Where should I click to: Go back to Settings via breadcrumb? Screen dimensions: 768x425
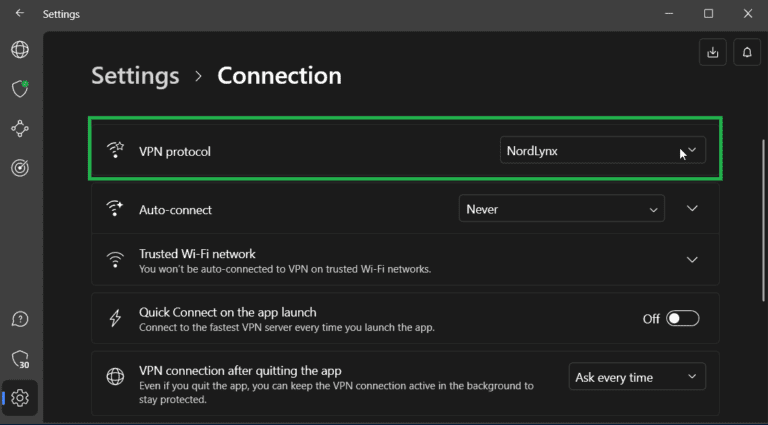(135, 76)
